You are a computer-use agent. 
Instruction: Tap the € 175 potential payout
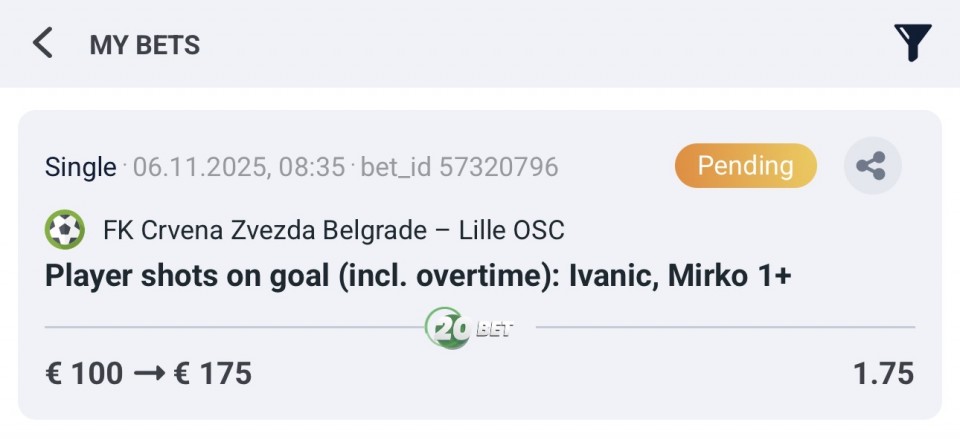click(x=212, y=374)
